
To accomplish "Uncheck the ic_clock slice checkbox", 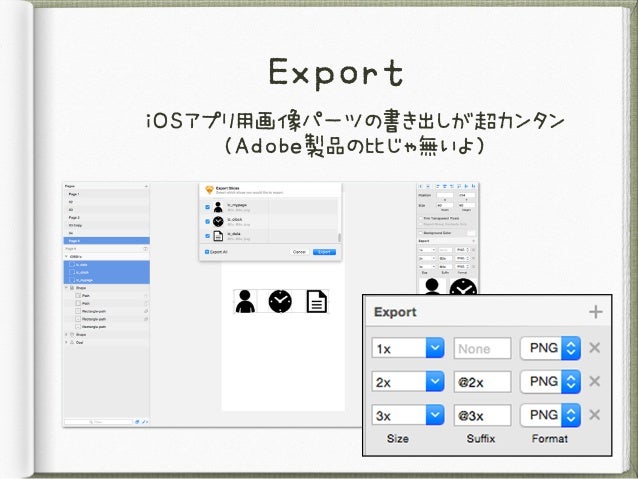I will 208,221.
